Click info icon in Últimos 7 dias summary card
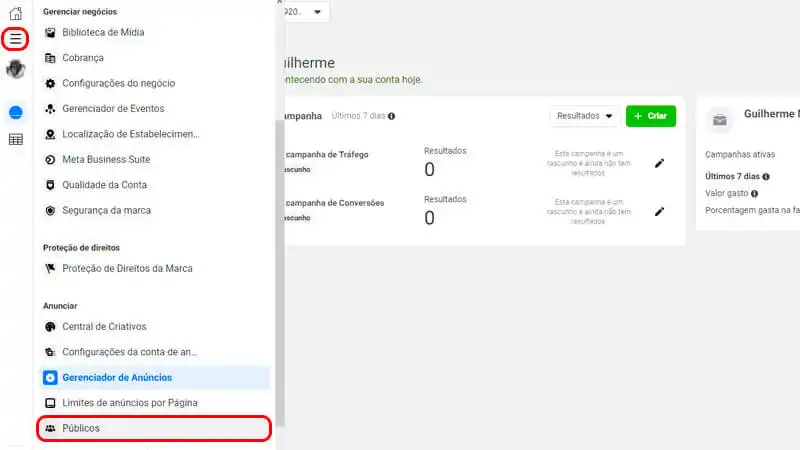The image size is (800, 450). coord(766,177)
